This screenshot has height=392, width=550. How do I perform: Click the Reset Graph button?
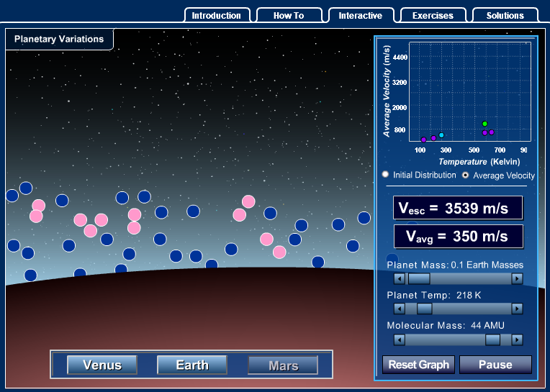click(418, 365)
